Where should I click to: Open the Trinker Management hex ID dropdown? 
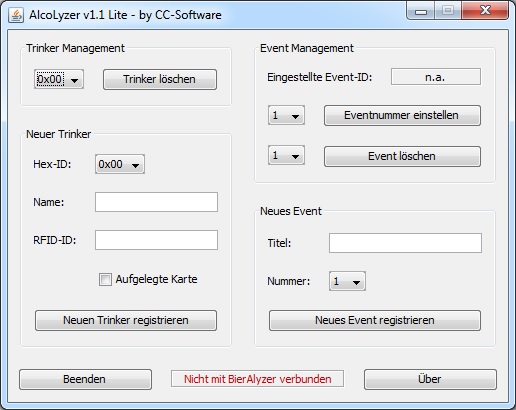click(59, 79)
